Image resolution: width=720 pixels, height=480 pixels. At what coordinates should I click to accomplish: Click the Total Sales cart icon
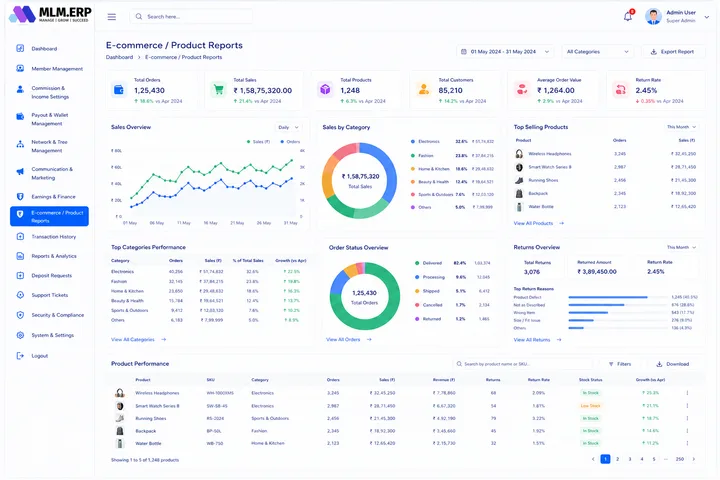219,90
